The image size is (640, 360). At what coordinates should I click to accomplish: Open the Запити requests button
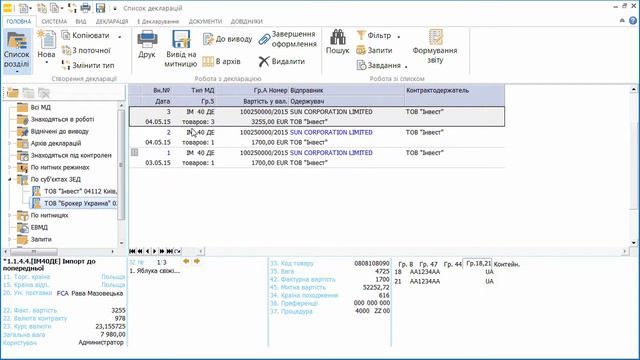coord(374,51)
